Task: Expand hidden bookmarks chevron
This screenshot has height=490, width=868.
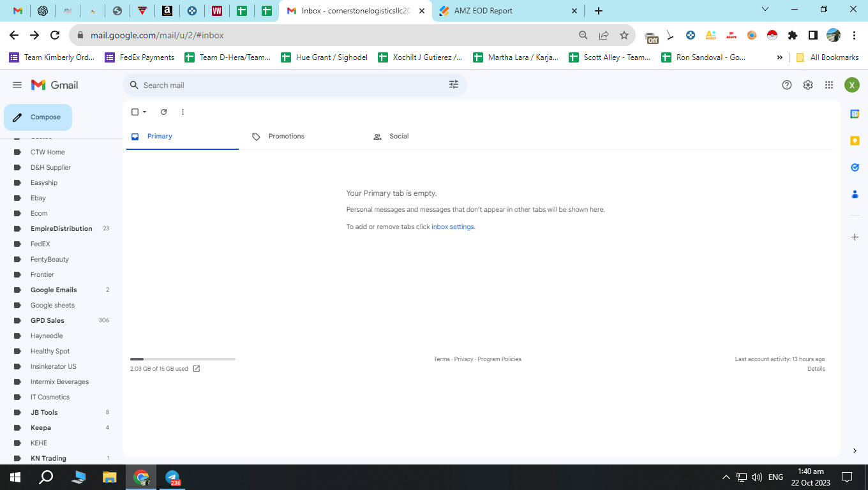Action: pyautogui.click(x=779, y=57)
